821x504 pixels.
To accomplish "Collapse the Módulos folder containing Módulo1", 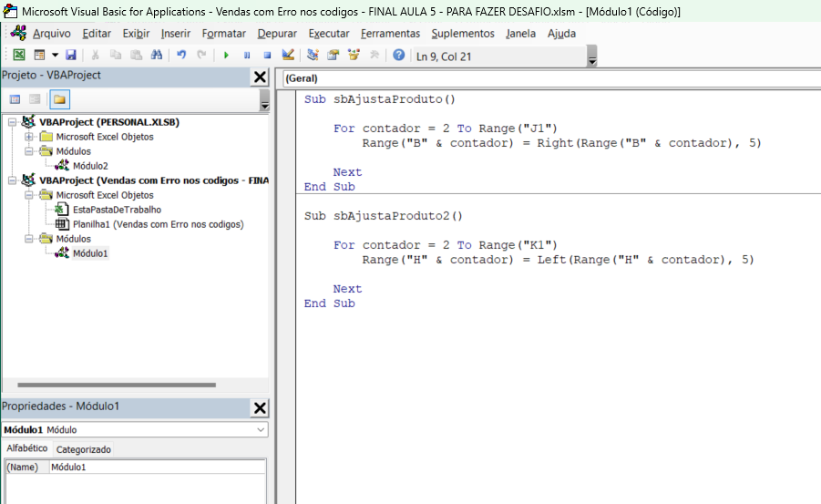I will [x=29, y=239].
